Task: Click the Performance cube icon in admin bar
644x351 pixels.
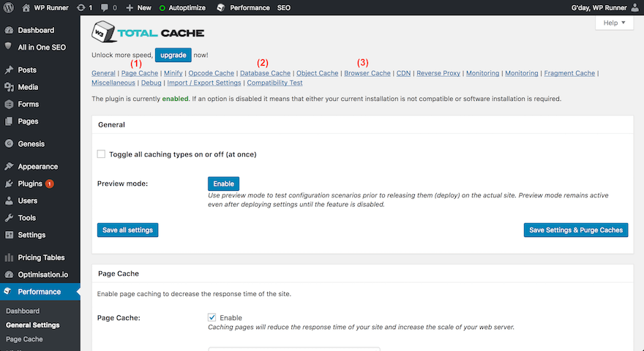Action: point(221,7)
